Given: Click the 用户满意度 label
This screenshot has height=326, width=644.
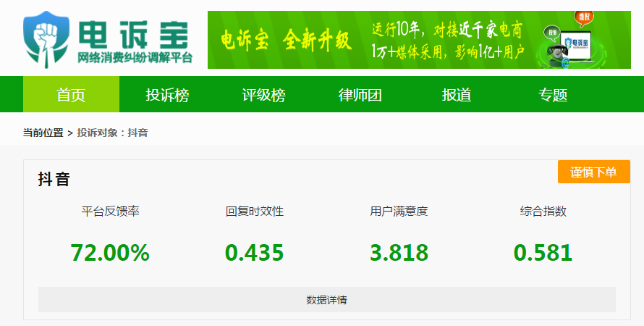Looking at the screenshot, I should click(x=399, y=212).
